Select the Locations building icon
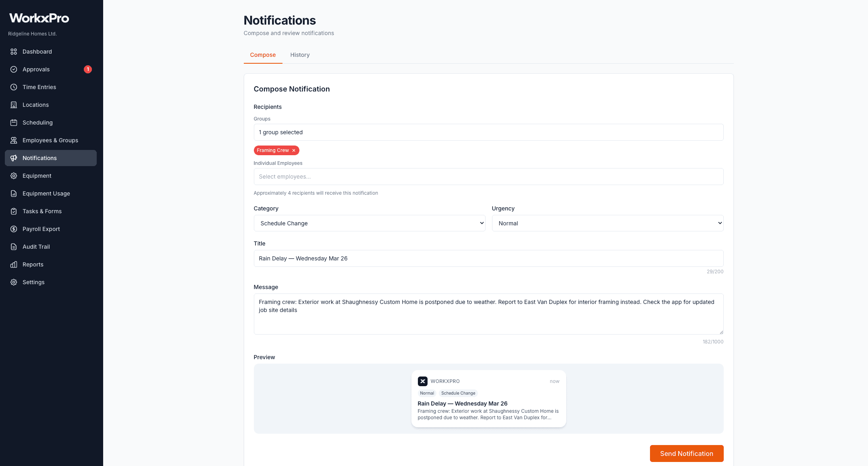Viewport: 868px width, 466px height. (14, 105)
